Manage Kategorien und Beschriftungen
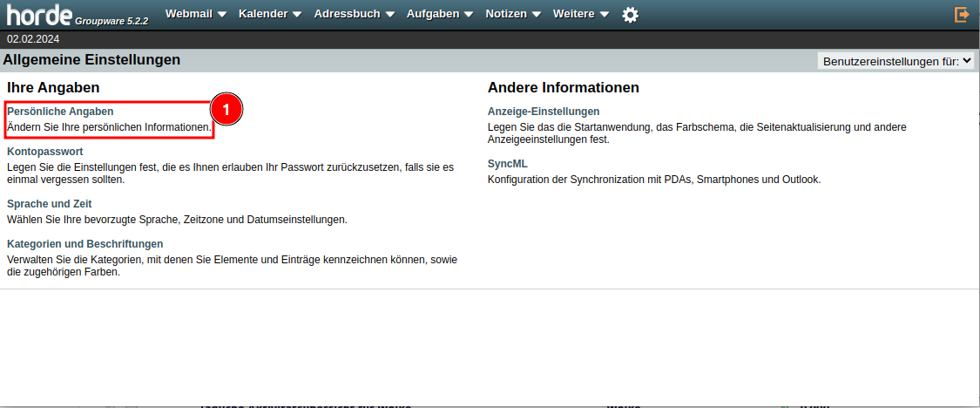The image size is (980, 408). pos(84,244)
